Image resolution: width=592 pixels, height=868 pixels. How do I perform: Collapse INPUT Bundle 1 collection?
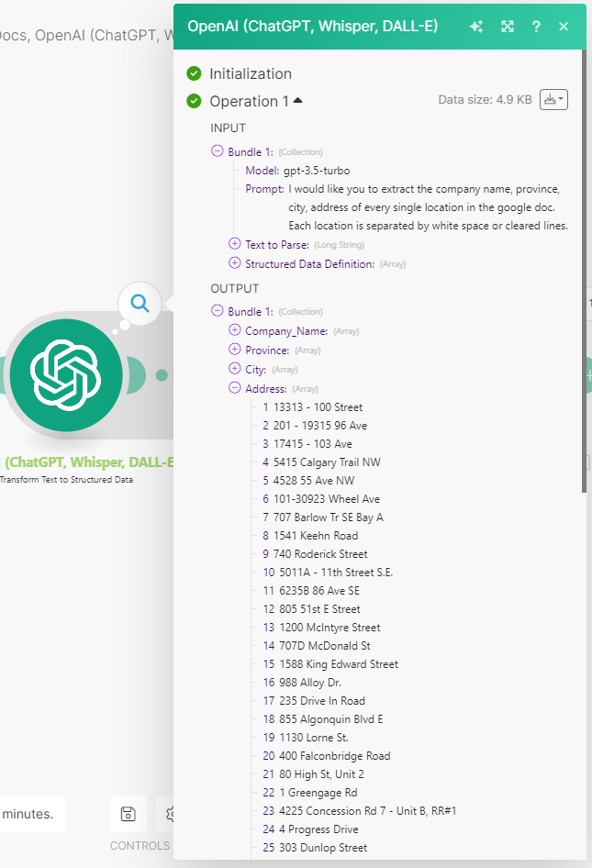coord(217,151)
